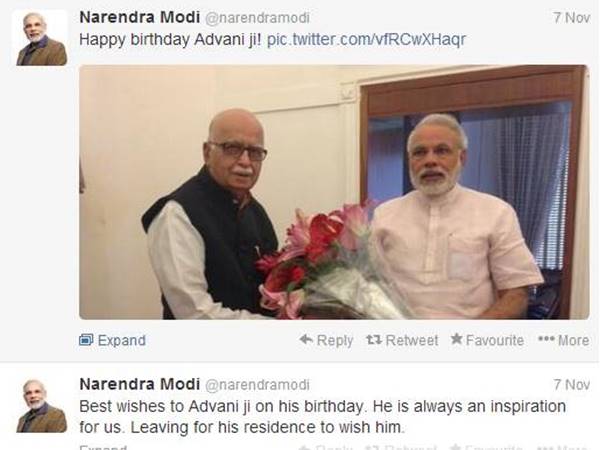Open Narendra Modi avatar on second tweet
This screenshot has width=600, height=450.
tap(41, 406)
